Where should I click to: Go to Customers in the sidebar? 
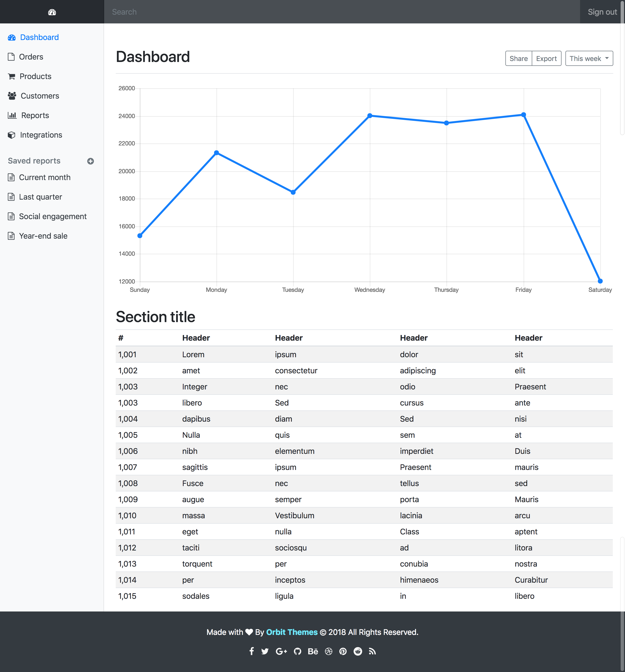click(40, 96)
